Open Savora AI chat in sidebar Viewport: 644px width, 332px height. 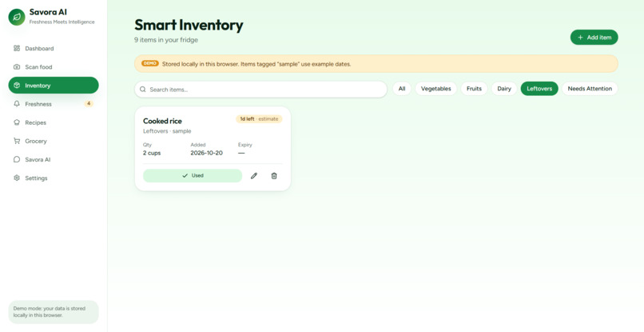click(54, 159)
